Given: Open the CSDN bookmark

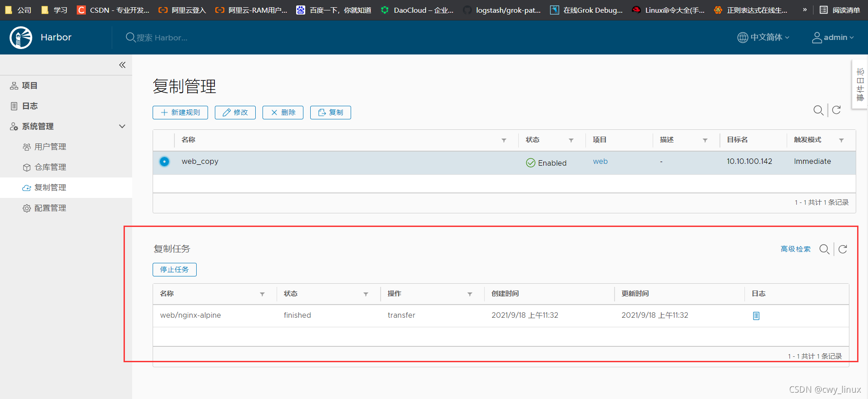Looking at the screenshot, I should tap(113, 10).
